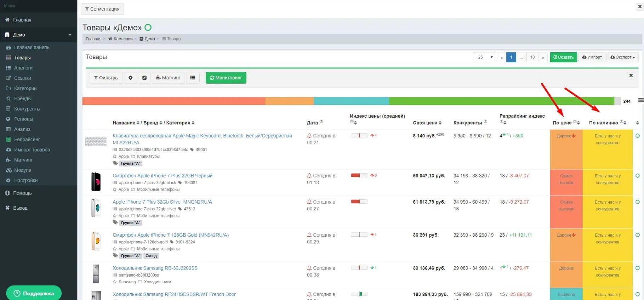Open Настройки in sidebar
This screenshot has height=300, width=644.
click(x=26, y=181)
